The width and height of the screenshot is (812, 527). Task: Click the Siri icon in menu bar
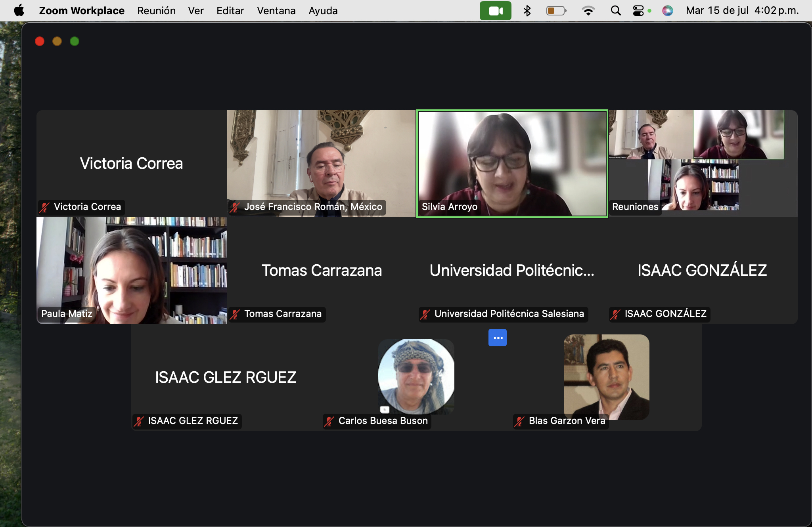(x=668, y=11)
